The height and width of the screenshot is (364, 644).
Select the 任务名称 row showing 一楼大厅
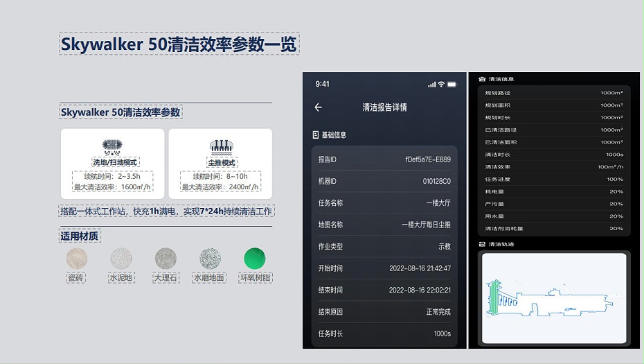point(384,203)
